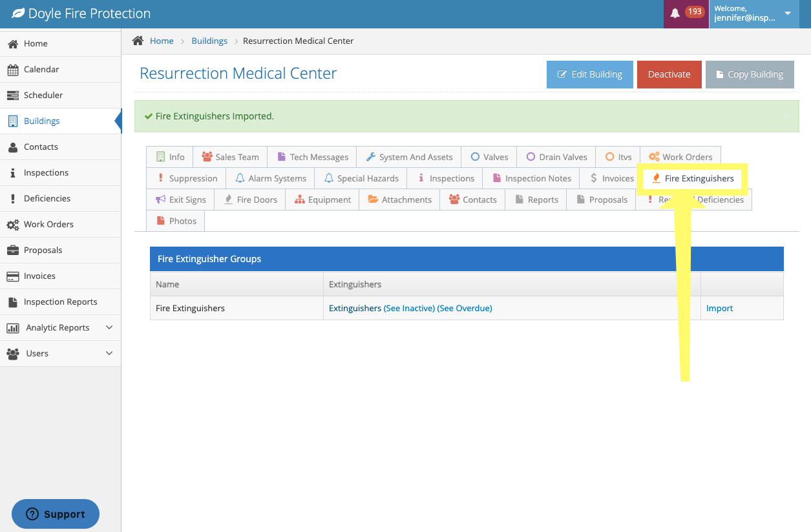811x532 pixels.
Task: Select the Reports tab
Action: click(x=536, y=200)
